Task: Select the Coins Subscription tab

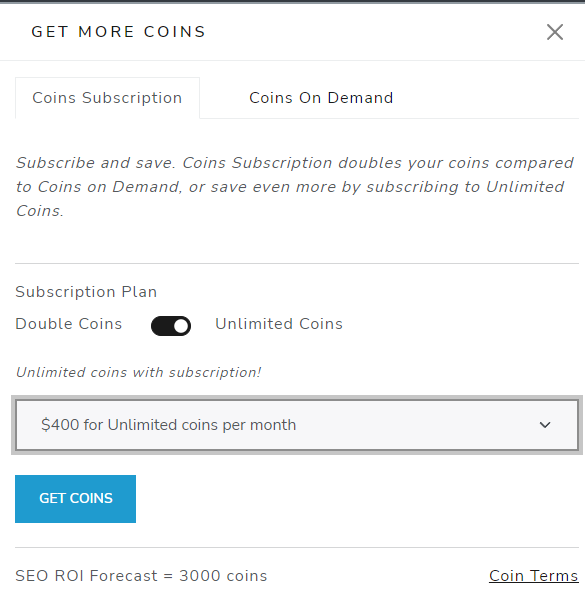Action: tap(107, 98)
